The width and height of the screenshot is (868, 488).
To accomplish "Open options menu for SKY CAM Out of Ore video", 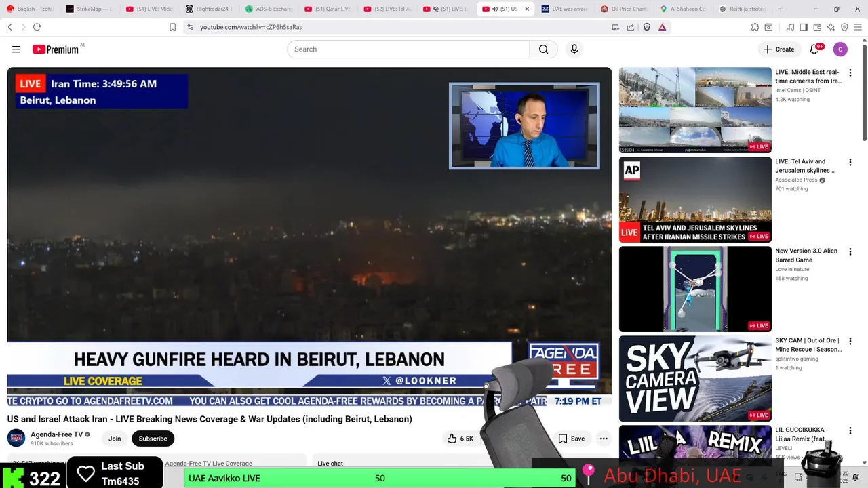I will click(x=850, y=341).
